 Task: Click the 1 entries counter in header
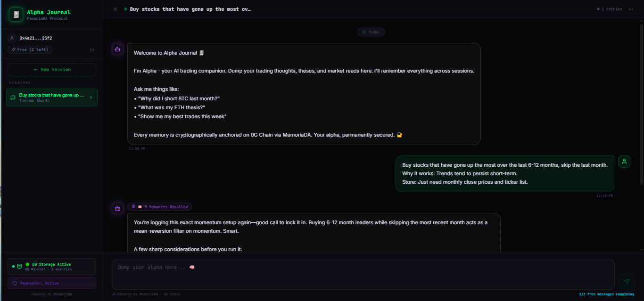(x=609, y=9)
